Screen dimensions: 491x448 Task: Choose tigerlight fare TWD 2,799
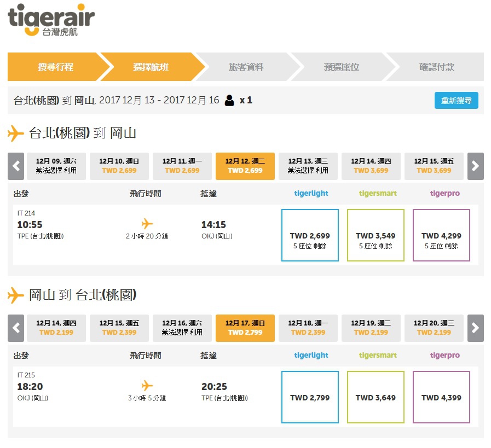(x=310, y=397)
